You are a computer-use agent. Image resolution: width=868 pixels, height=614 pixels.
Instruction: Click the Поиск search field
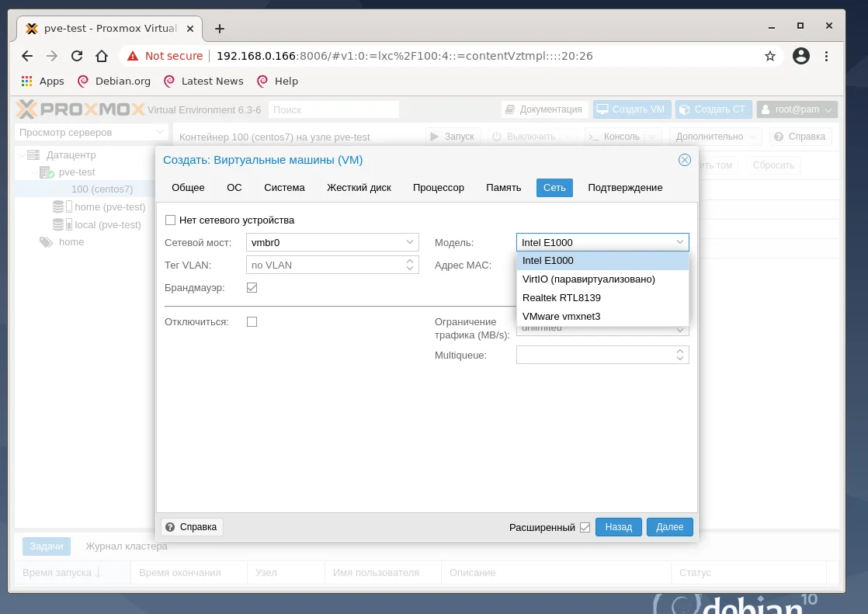pos(332,109)
